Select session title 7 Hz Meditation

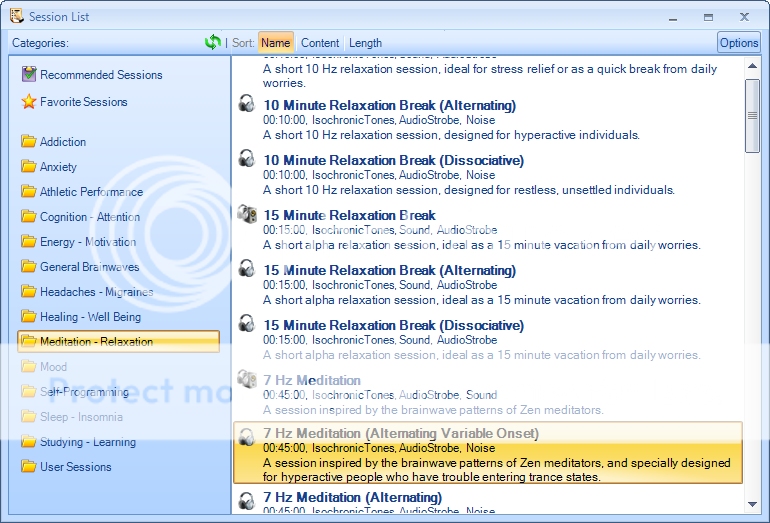312,381
